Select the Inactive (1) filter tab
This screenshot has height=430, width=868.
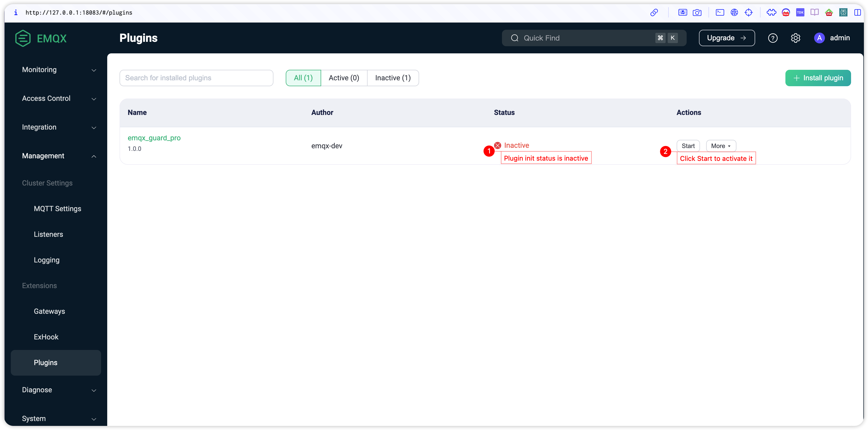(x=393, y=77)
